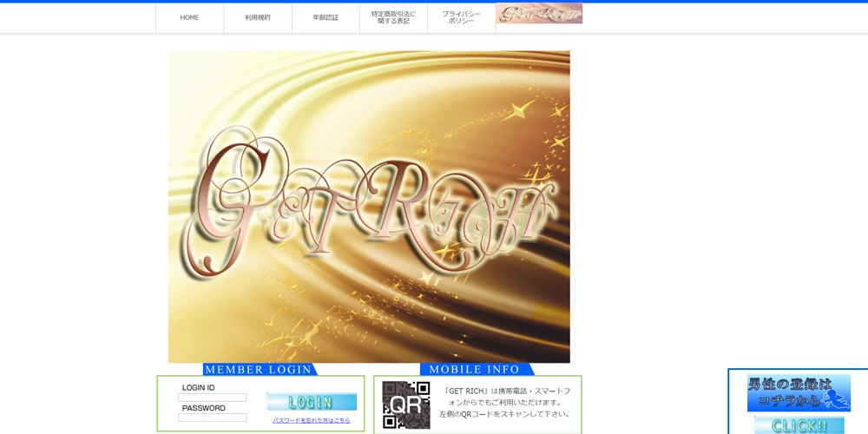The width and height of the screenshot is (868, 434).
Task: Click the 男性の登録はコチラから banner
Action: tap(790, 392)
